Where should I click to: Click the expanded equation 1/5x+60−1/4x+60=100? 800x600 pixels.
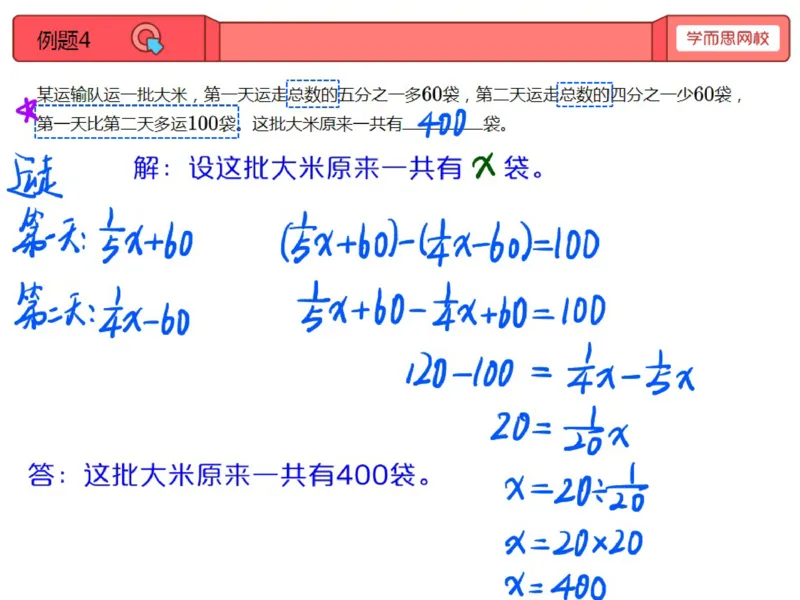tap(452, 307)
